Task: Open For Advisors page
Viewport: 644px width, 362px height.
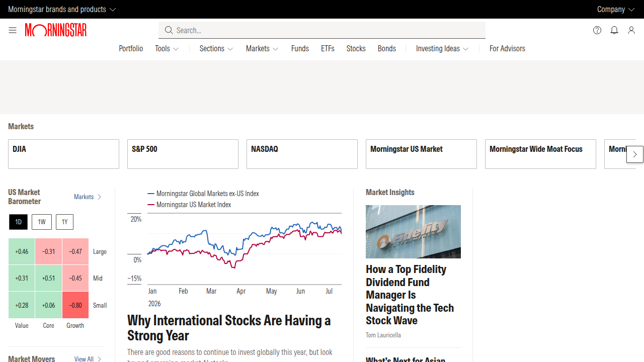Action: click(x=507, y=49)
